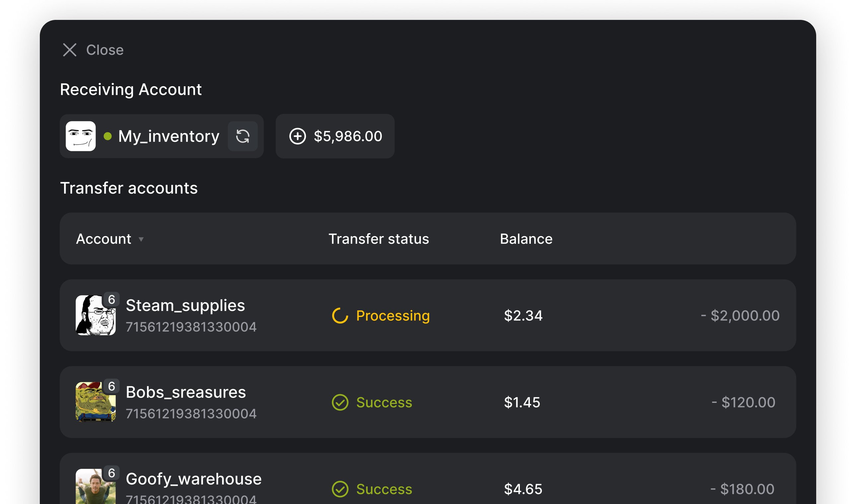This screenshot has height=504, width=856.
Task: Click the badge 6 on Steam_supplies avatar
Action: click(x=111, y=299)
